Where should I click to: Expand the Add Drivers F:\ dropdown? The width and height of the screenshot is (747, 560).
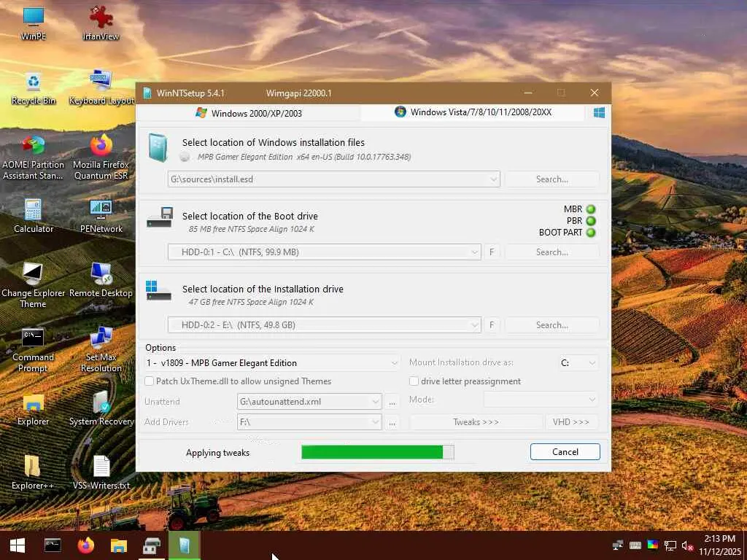coord(376,422)
